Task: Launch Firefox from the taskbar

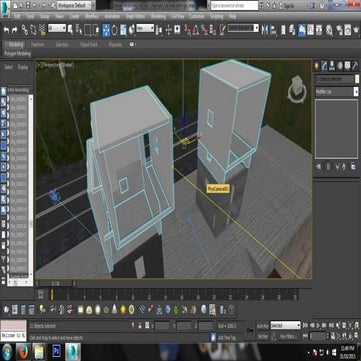Action: click(x=23, y=352)
